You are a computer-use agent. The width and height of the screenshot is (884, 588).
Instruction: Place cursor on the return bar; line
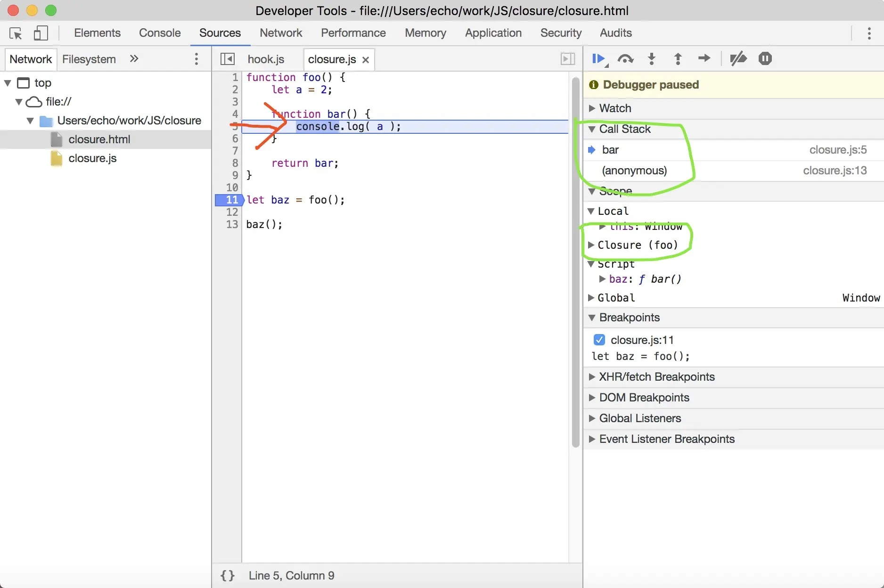[305, 163]
